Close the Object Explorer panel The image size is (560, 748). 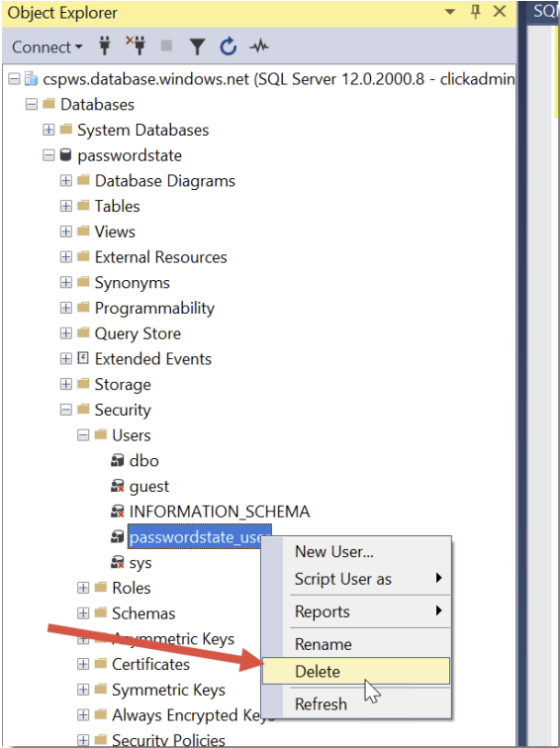click(x=500, y=12)
